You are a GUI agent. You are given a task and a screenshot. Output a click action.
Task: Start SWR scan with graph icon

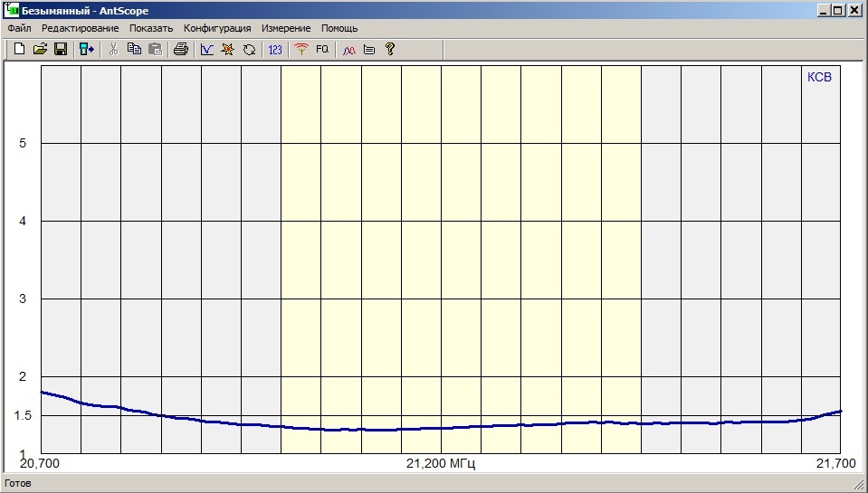pyautogui.click(x=207, y=49)
